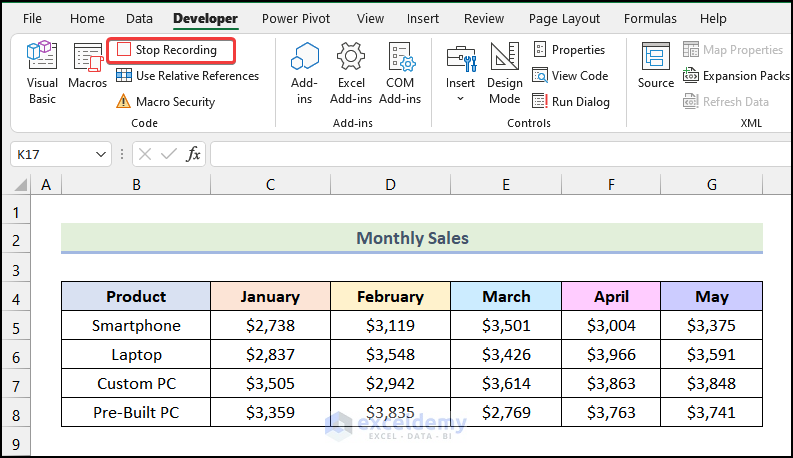Stop Recording the macro
This screenshot has height=458, width=793.
tap(170, 50)
